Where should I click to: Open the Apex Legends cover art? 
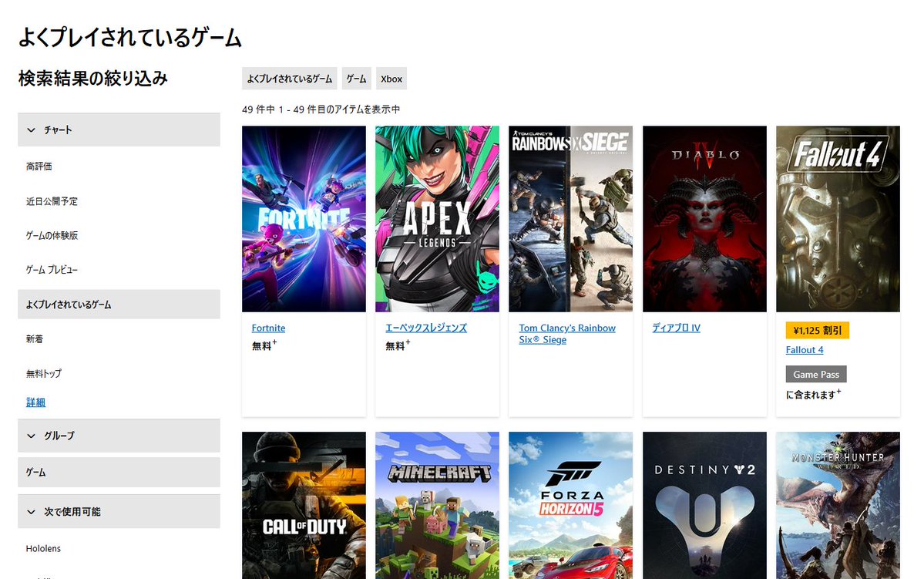tap(437, 219)
